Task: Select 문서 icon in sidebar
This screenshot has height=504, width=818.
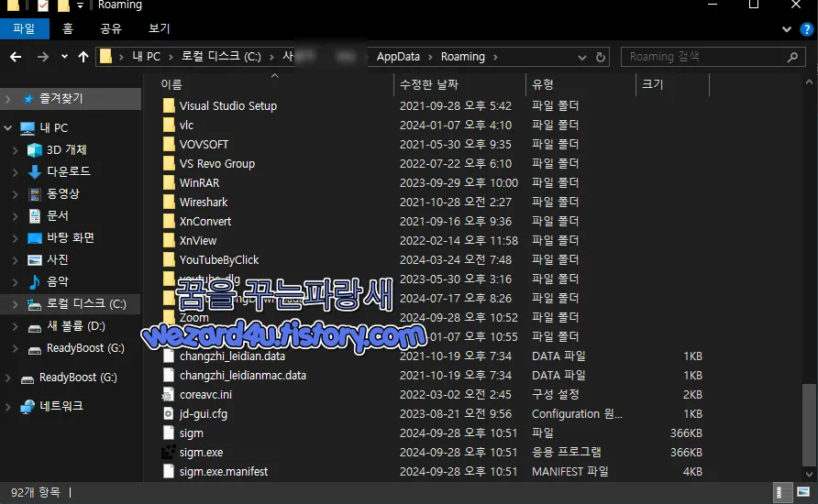Action: tap(35, 215)
